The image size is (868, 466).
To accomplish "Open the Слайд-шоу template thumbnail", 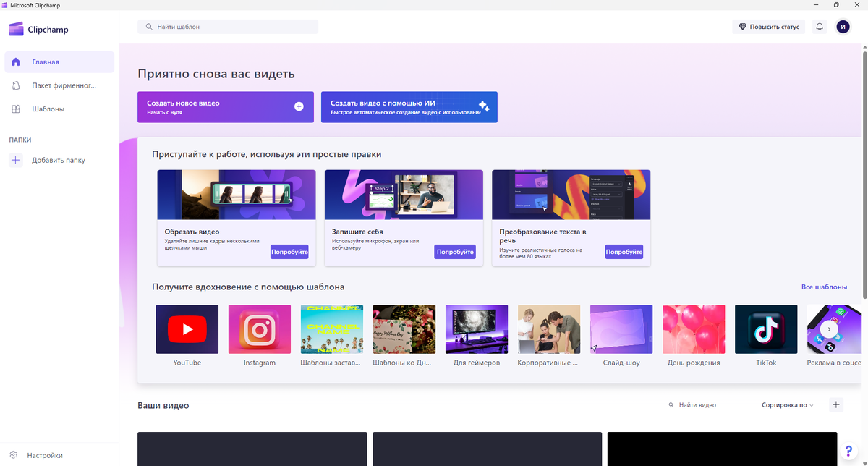I will click(x=621, y=329).
